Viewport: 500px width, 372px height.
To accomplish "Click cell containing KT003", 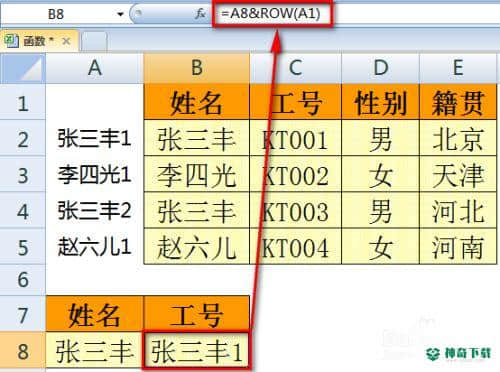I will click(296, 211).
